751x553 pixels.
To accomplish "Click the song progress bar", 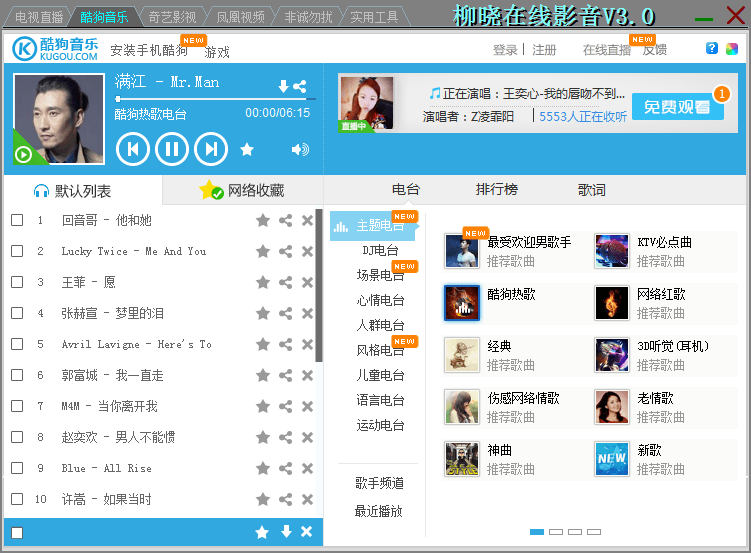I will pyautogui.click(x=216, y=99).
